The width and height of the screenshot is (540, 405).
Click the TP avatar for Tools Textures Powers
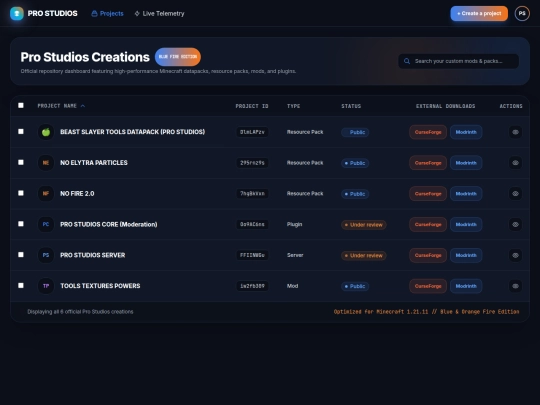(x=46, y=286)
